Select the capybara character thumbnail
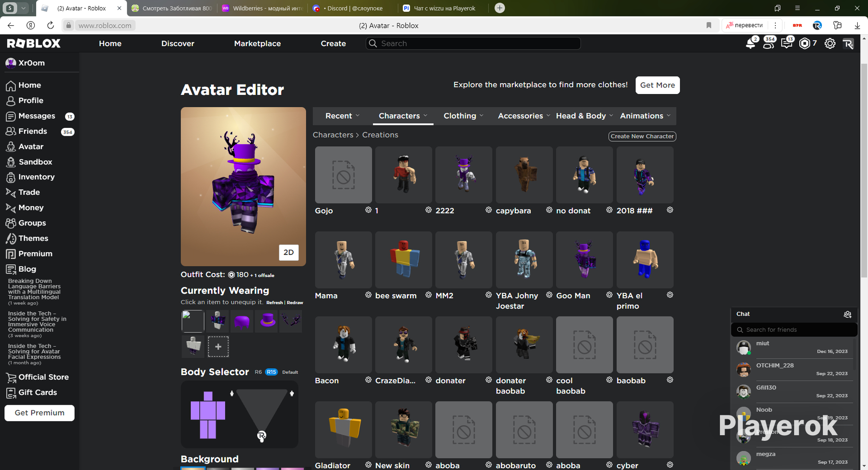 (x=524, y=175)
